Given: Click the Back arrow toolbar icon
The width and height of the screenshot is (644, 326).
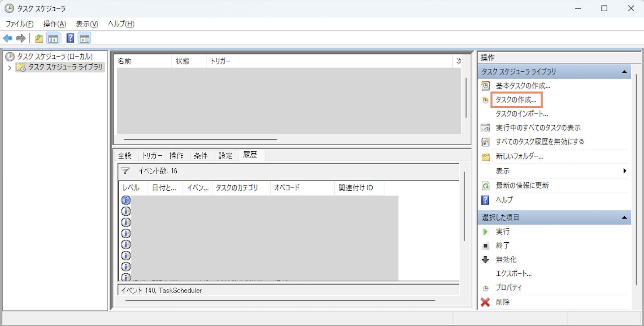Looking at the screenshot, I should coord(8,38).
